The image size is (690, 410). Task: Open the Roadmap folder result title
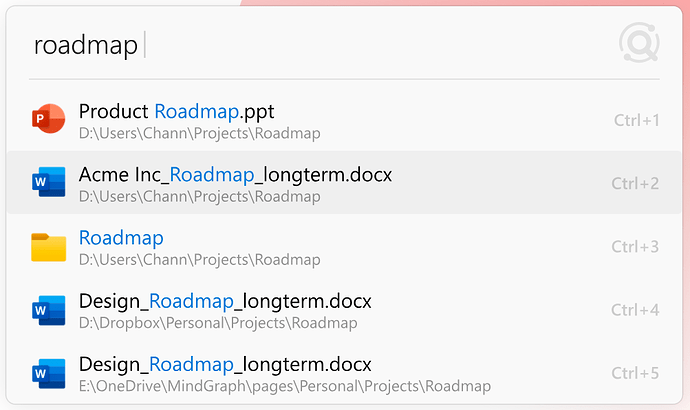tap(121, 238)
